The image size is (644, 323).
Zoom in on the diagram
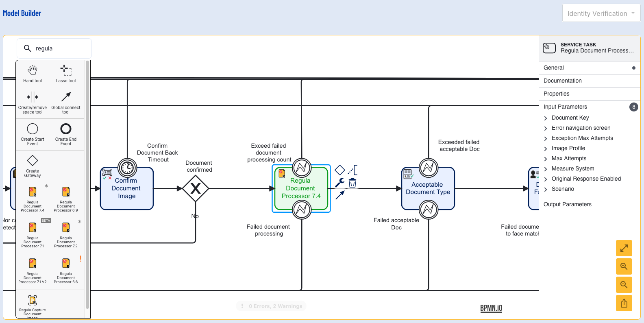pyautogui.click(x=624, y=266)
